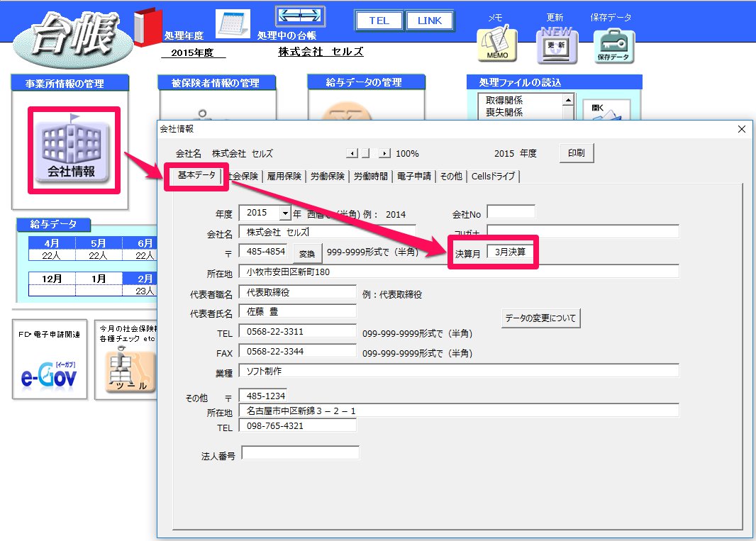Click the 印刷 print button
Viewport: 756px width, 541px height.
[576, 153]
